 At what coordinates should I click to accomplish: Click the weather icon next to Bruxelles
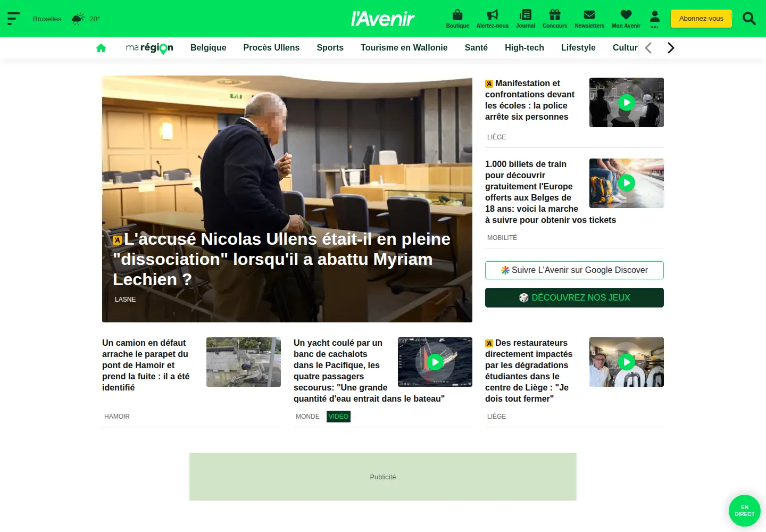(78, 19)
